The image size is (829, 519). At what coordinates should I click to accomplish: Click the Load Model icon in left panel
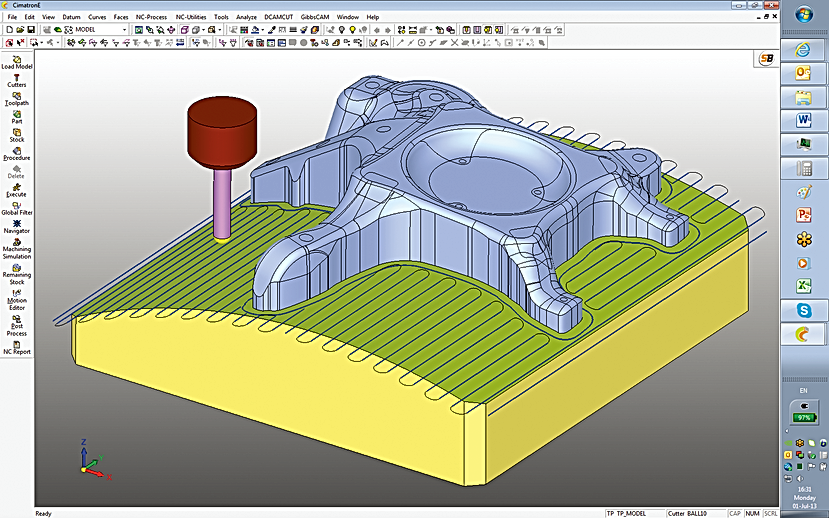17,62
